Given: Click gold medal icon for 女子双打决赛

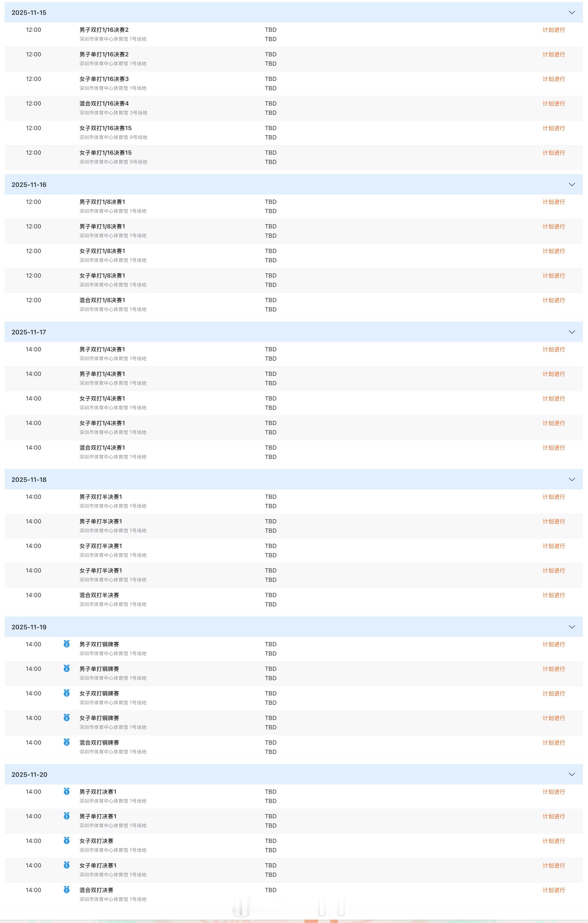Looking at the screenshot, I should (x=67, y=840).
